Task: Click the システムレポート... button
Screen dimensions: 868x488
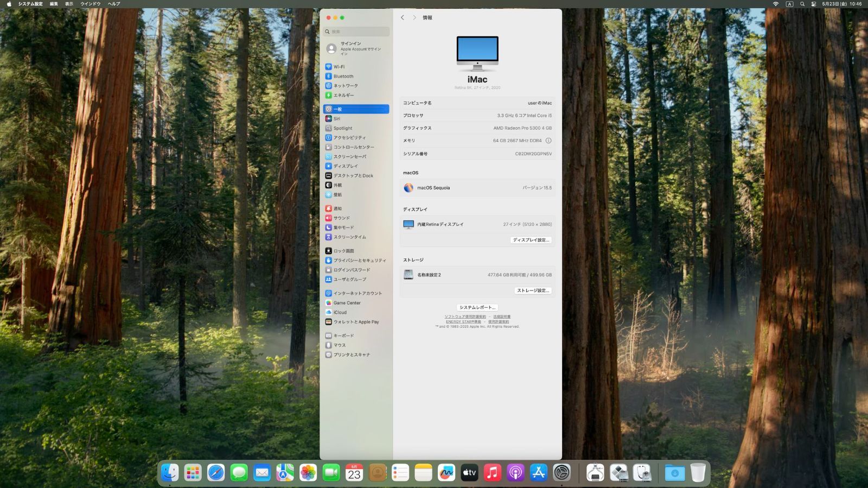Action: (477, 307)
